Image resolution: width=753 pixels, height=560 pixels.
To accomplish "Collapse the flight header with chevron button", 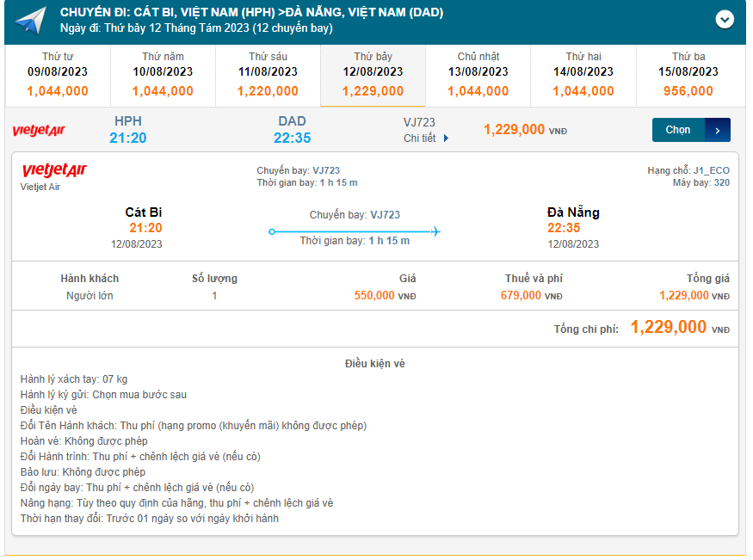I will pyautogui.click(x=725, y=19).
